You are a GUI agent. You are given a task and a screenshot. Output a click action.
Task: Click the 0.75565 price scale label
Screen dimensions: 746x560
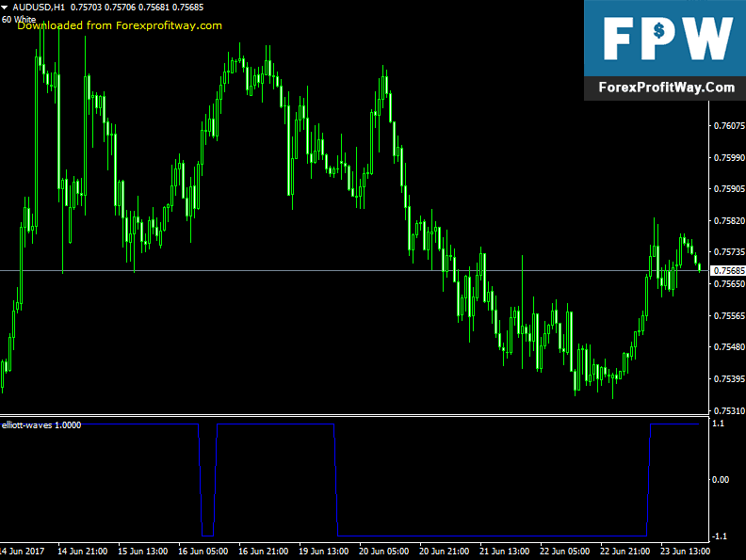coord(729,315)
